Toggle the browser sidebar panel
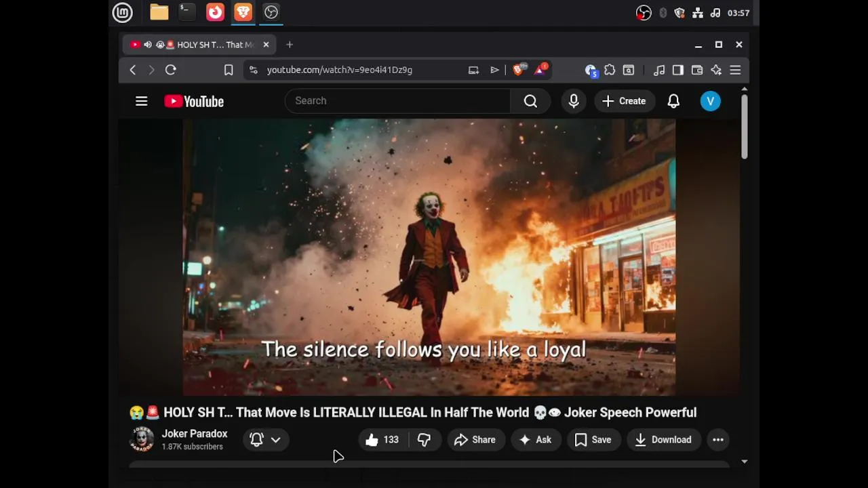868x488 pixels. coord(678,70)
